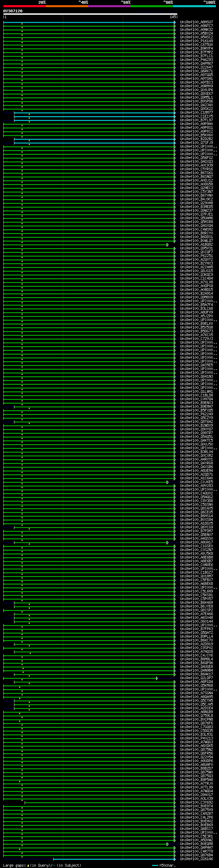Click the gap triangle on the A8HSU7 row
Image resolution: width=219 pixels, height=868 pixels.
[22, 24]
